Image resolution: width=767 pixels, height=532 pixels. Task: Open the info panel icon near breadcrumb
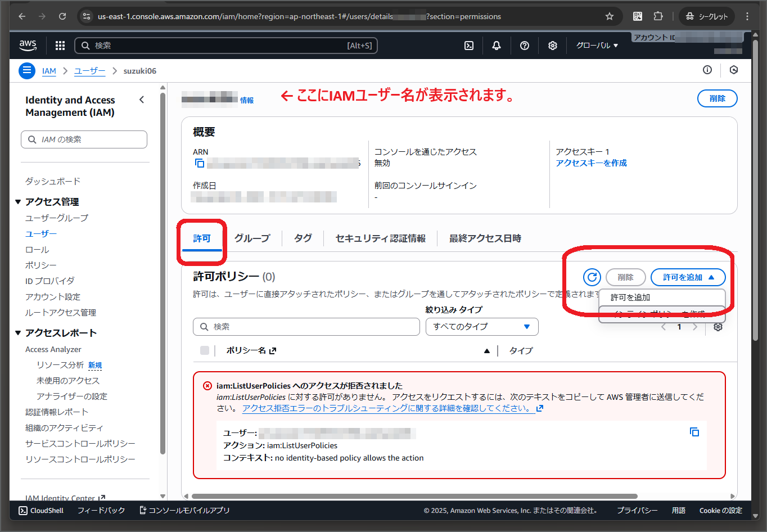(707, 70)
